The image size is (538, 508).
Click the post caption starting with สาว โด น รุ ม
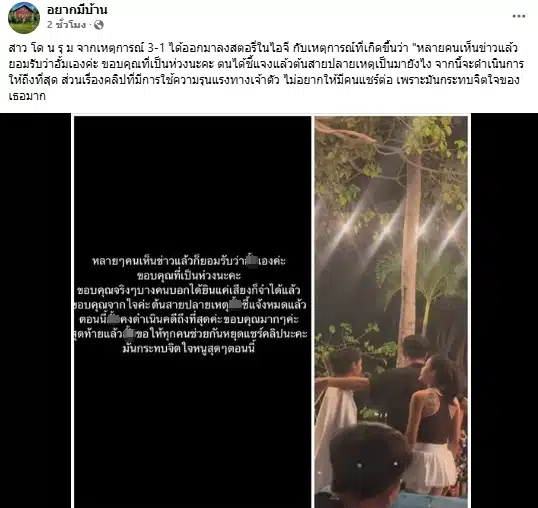coord(266,72)
